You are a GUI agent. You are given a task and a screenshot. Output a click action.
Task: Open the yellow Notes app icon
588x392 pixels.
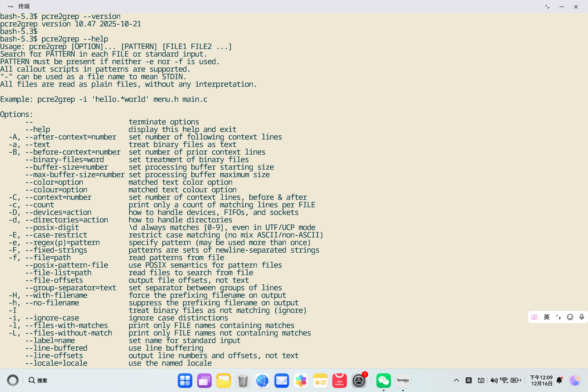point(320,380)
